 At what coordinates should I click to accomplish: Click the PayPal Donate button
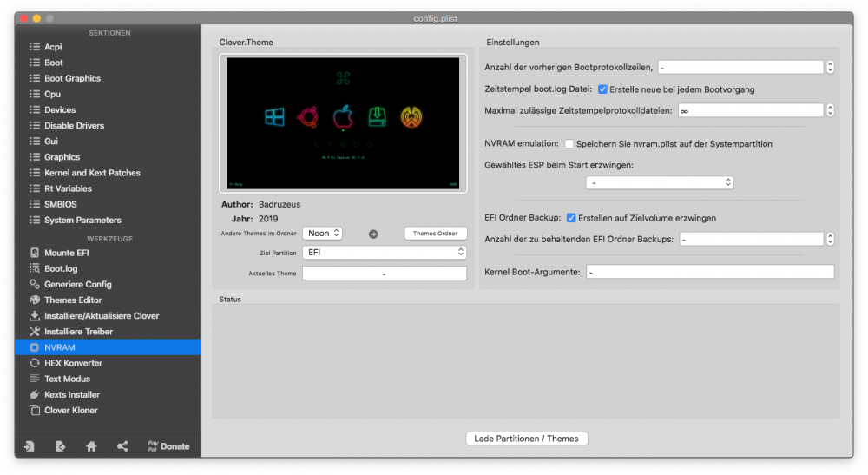point(168,446)
